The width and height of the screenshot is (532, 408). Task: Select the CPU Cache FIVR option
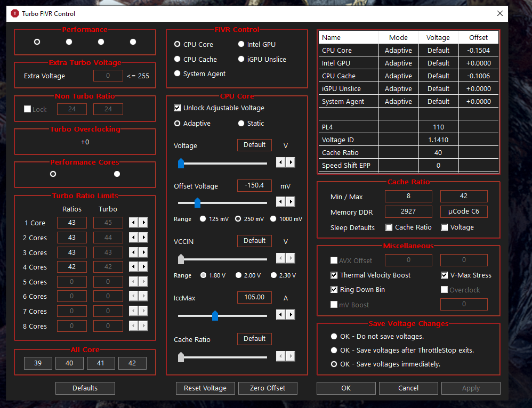tap(196, 59)
